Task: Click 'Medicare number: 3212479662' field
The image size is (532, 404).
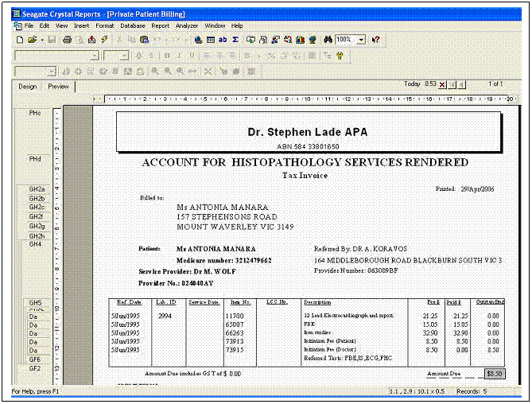Action: click(224, 261)
